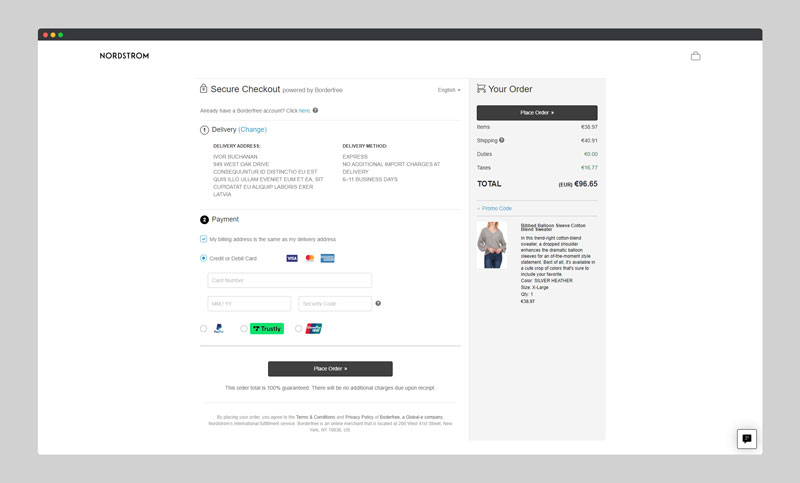
Task: Choose the Trustly payment option
Action: point(244,328)
